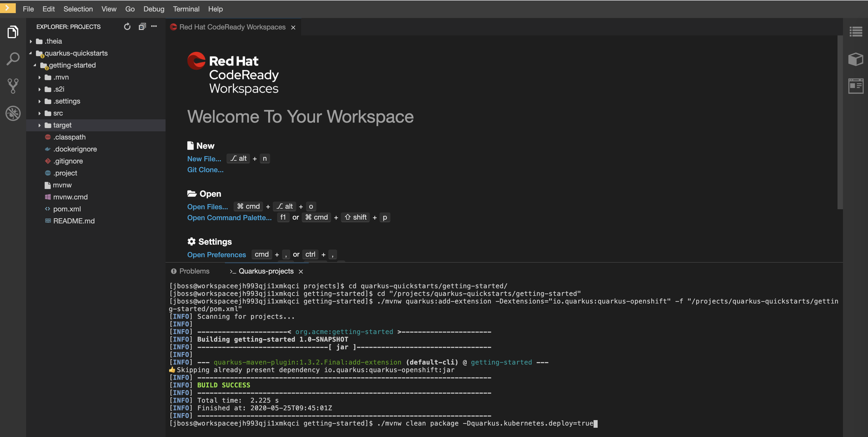Screen dimensions: 868x437
Task: Open the Debug view icon
Action: tap(13, 113)
